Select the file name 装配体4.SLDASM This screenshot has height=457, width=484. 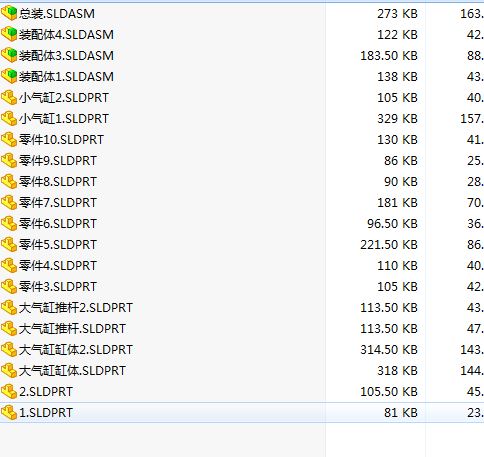coord(66,35)
